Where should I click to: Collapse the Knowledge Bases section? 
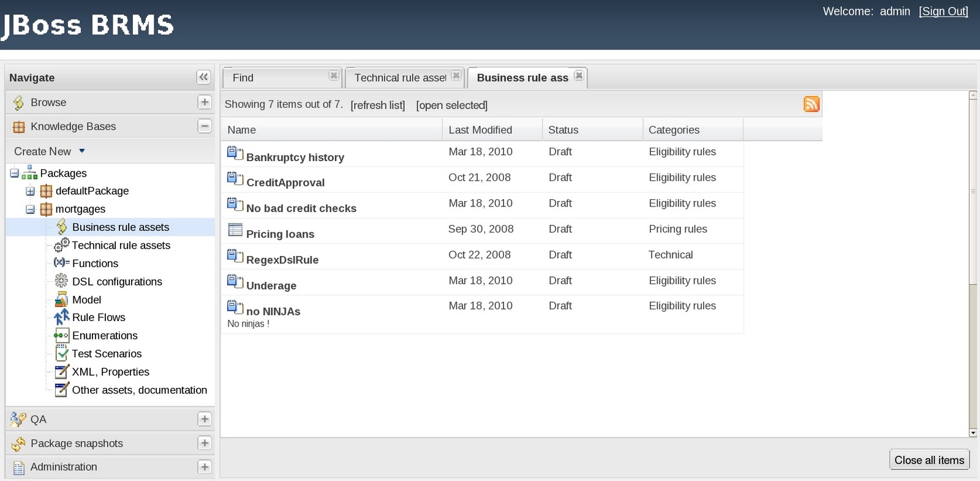[205, 126]
